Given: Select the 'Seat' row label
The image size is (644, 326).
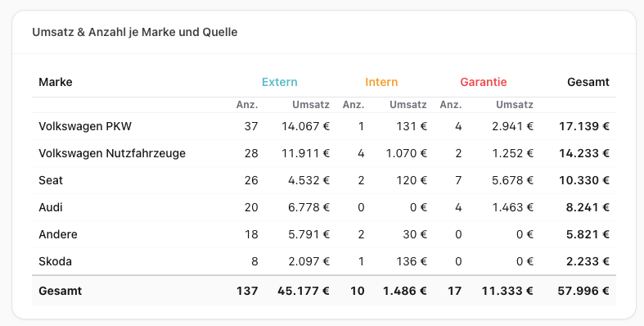Looking at the screenshot, I should click(x=51, y=180).
